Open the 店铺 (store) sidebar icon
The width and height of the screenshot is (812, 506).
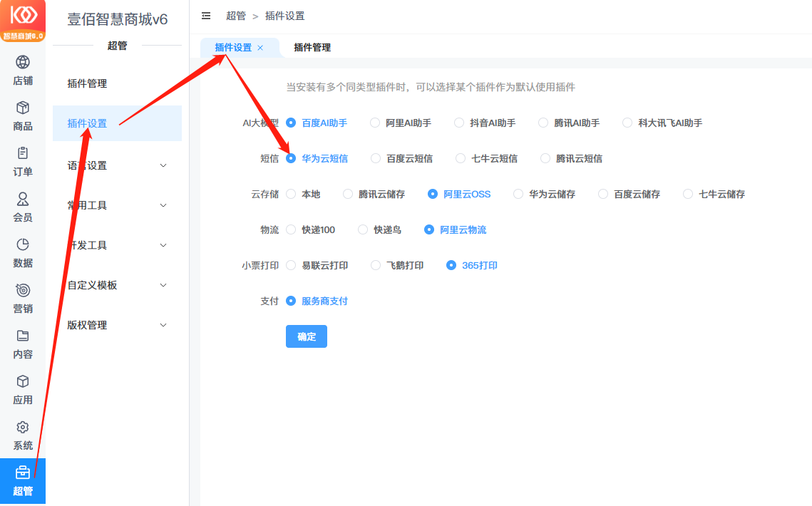point(23,62)
